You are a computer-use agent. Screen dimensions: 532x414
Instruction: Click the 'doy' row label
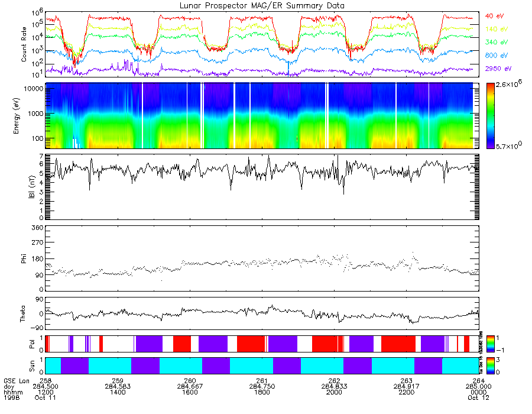pos(9,387)
